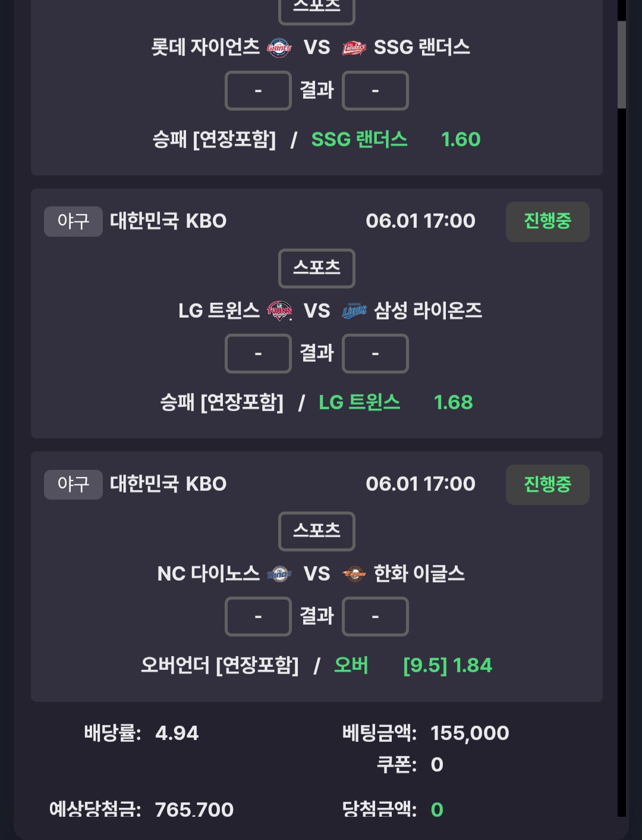
Task: Click the green SSG 랜더스 pick text
Action: pos(360,140)
